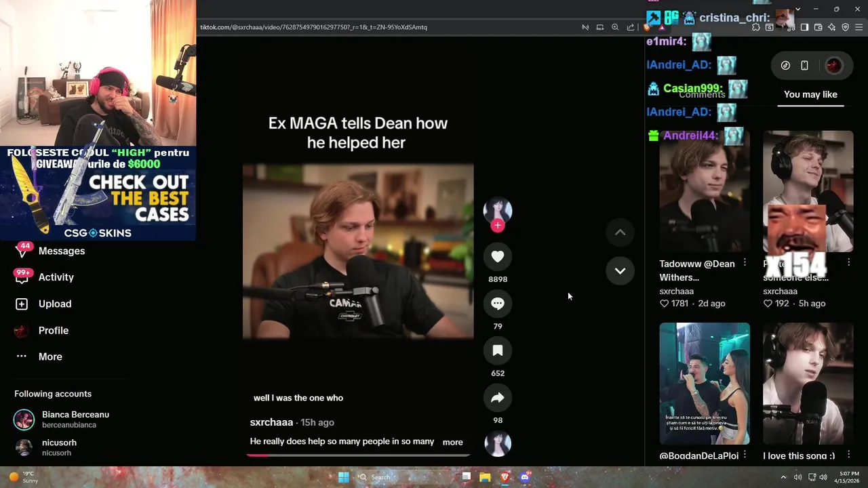Open the Activity inbox icon
This screenshot has height=488, width=868.
[x=22, y=277]
